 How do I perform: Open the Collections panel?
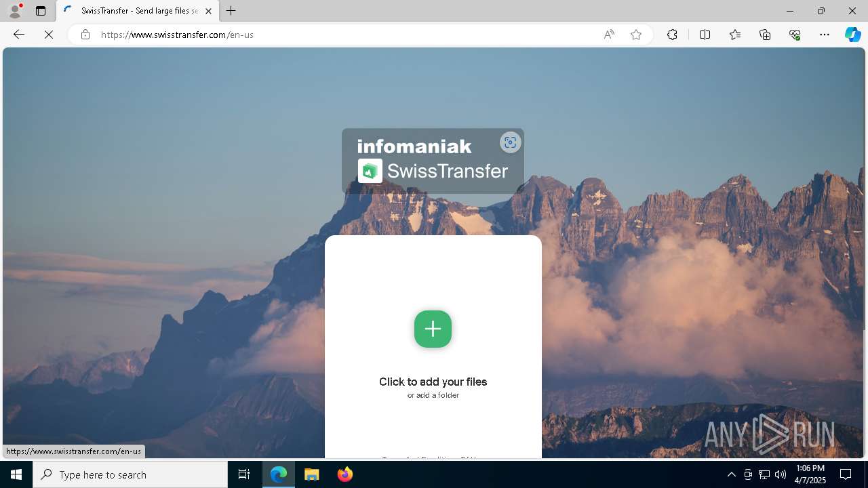pos(765,35)
